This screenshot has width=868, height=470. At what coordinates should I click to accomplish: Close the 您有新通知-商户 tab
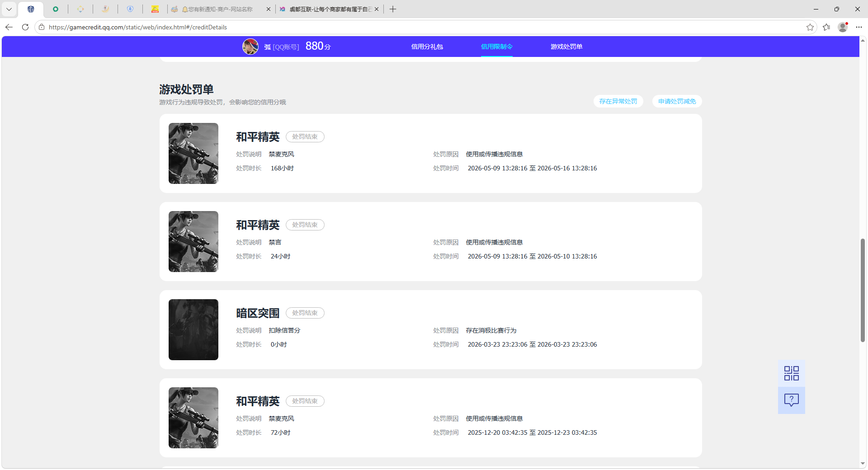268,9
